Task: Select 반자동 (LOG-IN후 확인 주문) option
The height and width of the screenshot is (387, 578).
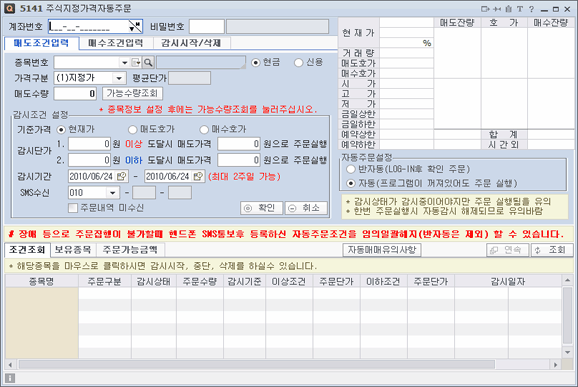Action: coord(351,169)
